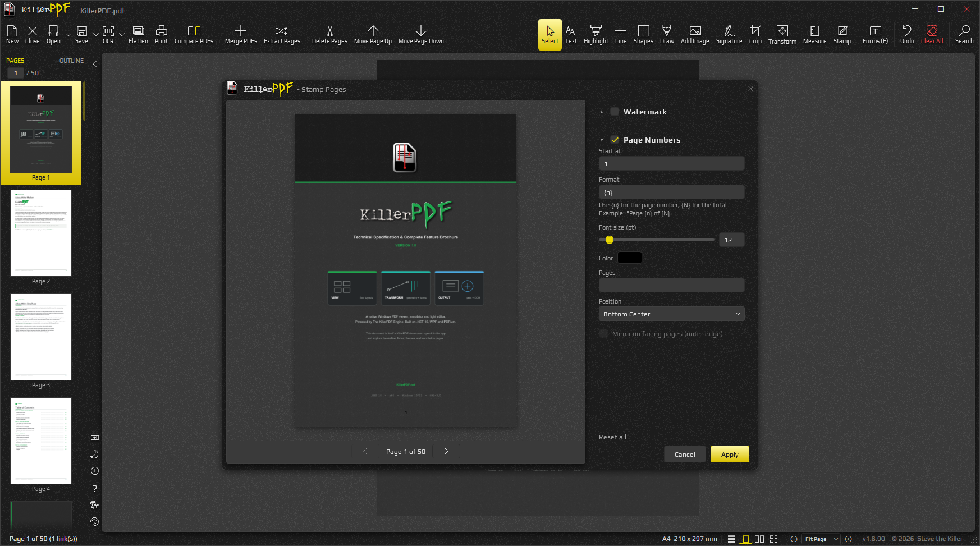Toggle Mirror on facing pages checkbox
The height and width of the screenshot is (546, 980).
coord(603,333)
